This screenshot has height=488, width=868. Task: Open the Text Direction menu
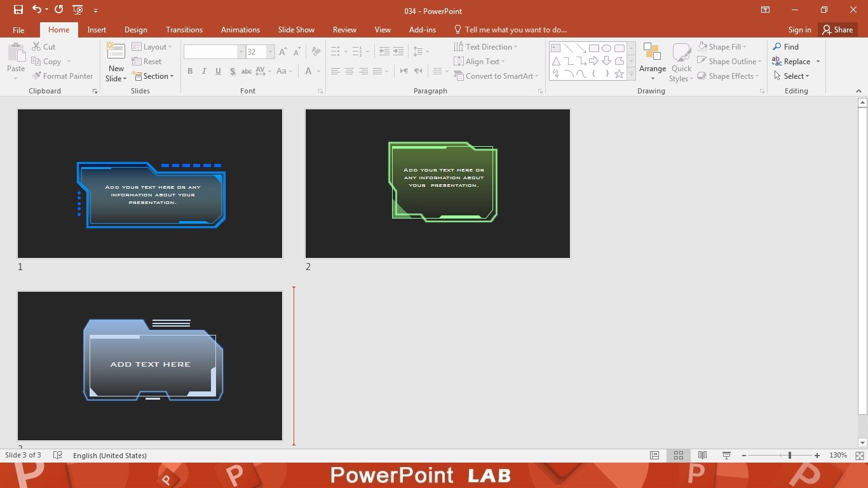click(x=486, y=47)
